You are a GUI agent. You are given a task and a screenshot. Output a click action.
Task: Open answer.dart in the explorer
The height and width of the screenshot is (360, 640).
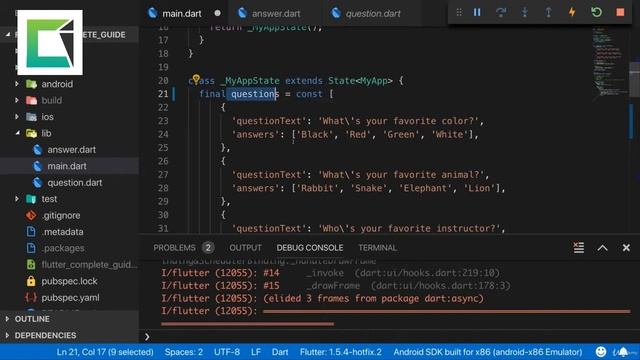(71, 150)
